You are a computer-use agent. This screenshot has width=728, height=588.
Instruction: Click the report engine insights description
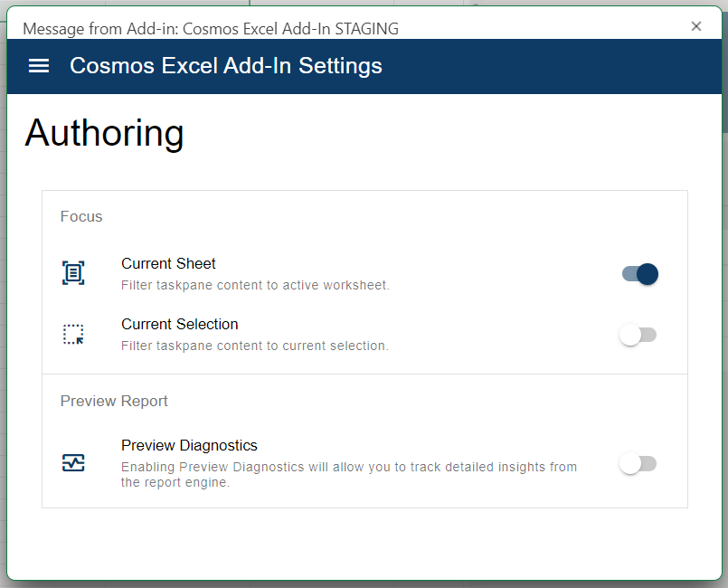tap(349, 474)
